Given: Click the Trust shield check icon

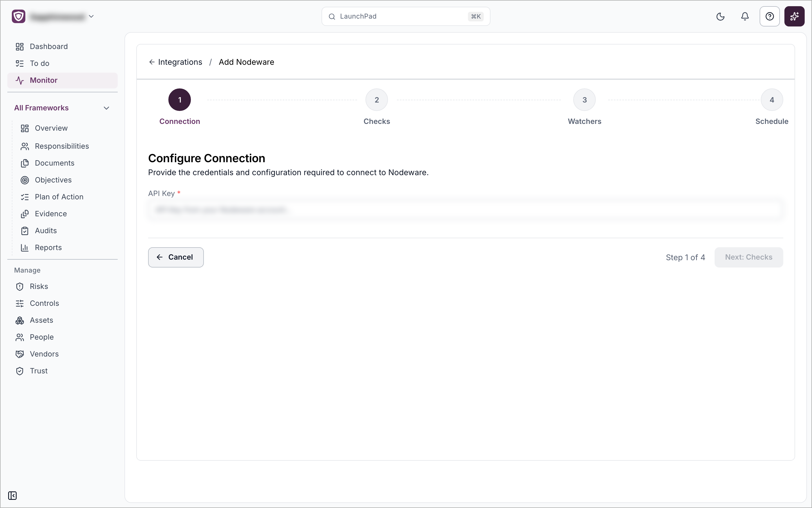Looking at the screenshot, I should (x=19, y=371).
